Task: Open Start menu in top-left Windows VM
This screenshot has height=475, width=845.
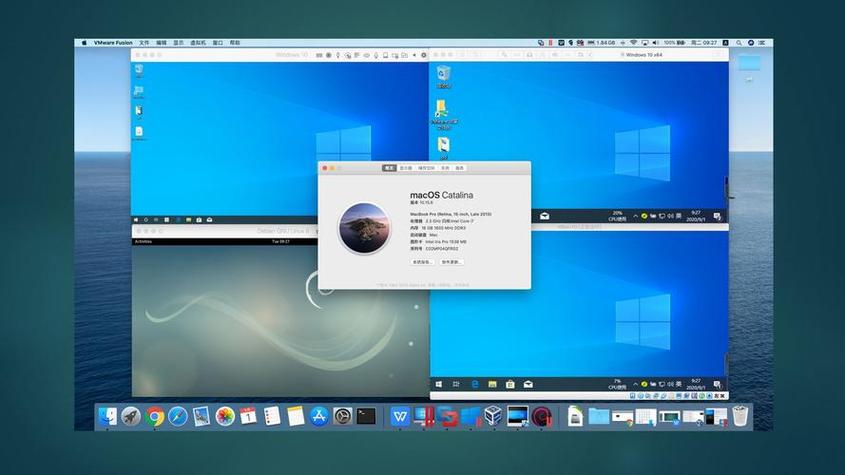Action: pyautogui.click(x=136, y=220)
